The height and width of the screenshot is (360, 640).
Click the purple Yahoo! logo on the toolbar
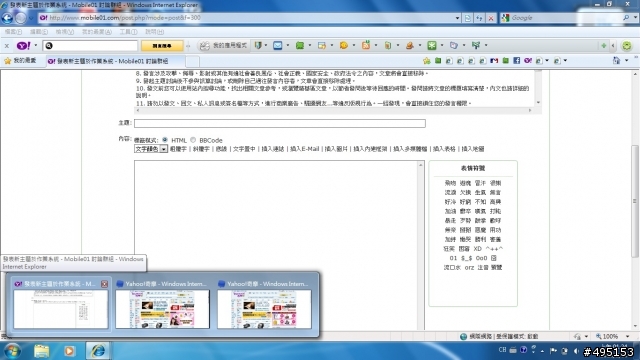pos(23,46)
